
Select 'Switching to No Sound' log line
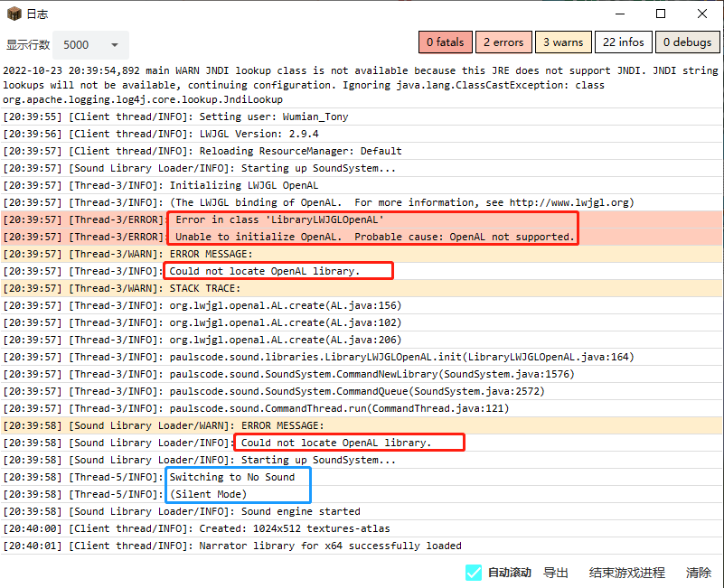point(362,477)
